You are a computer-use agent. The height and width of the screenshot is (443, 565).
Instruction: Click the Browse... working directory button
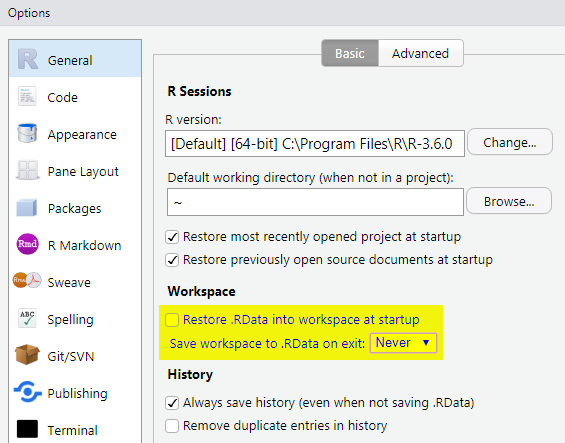[x=509, y=201]
